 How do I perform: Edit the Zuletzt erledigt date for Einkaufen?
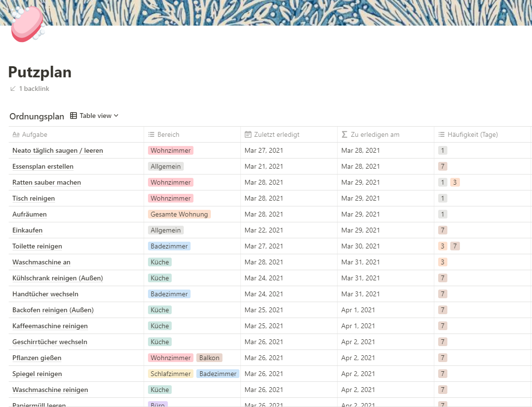click(264, 231)
